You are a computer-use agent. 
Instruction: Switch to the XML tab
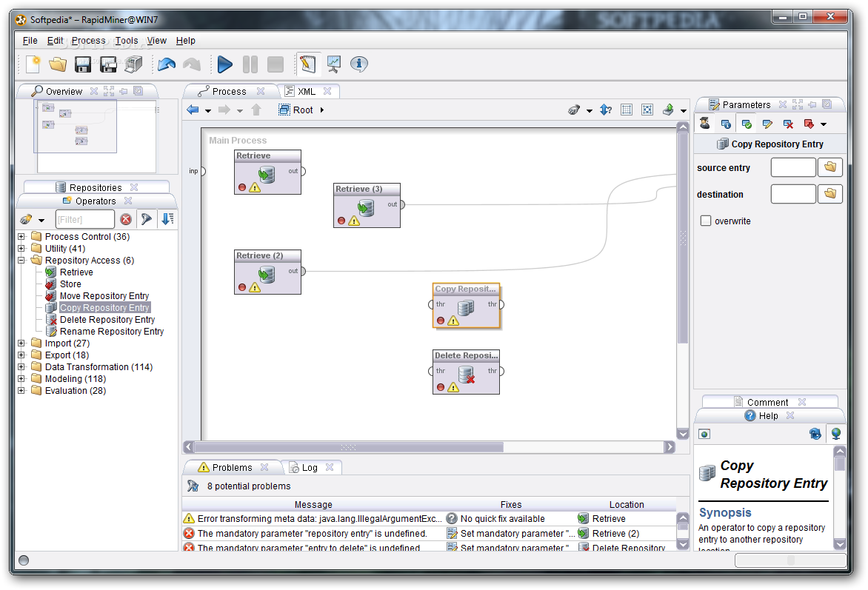306,91
